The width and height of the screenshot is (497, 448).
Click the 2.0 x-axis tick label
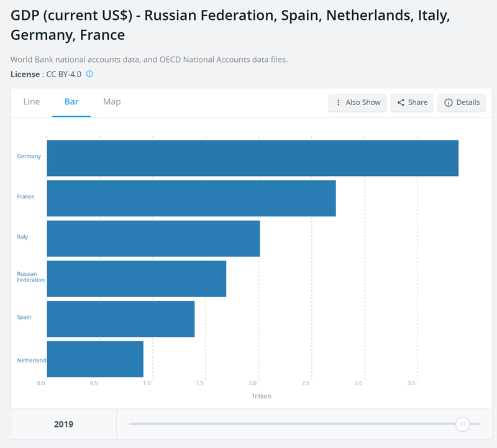[252, 383]
